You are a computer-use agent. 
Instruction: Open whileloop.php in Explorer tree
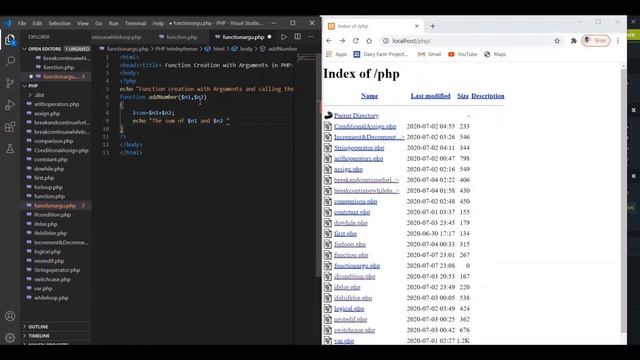coord(56,298)
